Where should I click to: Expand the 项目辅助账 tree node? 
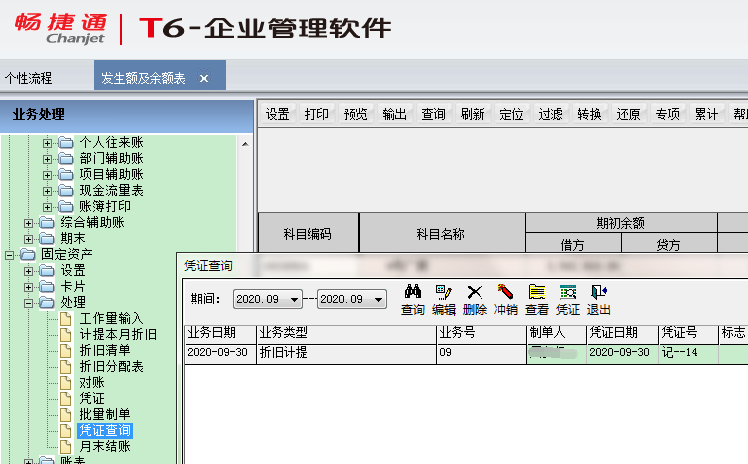click(47, 175)
